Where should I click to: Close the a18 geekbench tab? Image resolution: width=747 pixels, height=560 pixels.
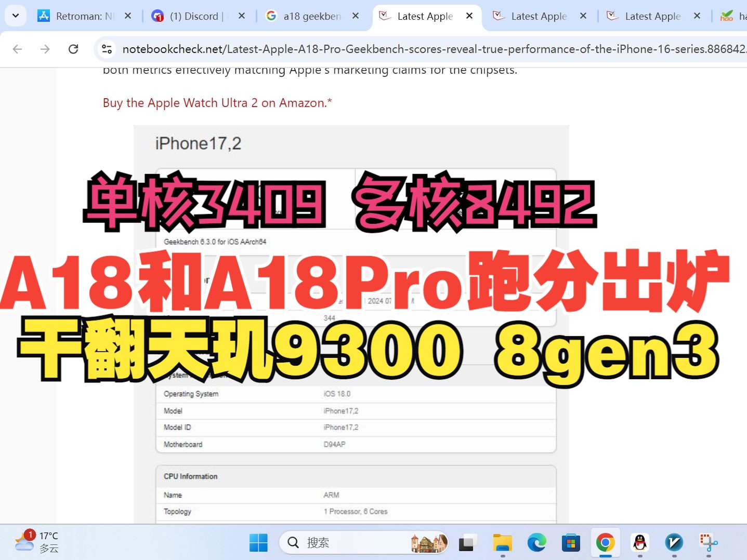click(356, 16)
